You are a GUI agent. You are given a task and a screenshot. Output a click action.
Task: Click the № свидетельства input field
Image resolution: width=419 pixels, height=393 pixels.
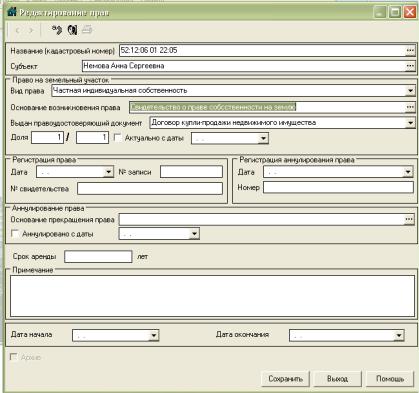[150, 188]
